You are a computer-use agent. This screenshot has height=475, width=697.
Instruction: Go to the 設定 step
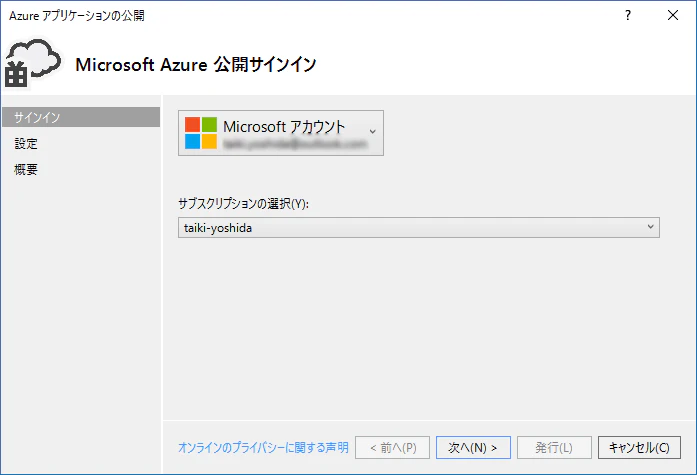click(26, 144)
